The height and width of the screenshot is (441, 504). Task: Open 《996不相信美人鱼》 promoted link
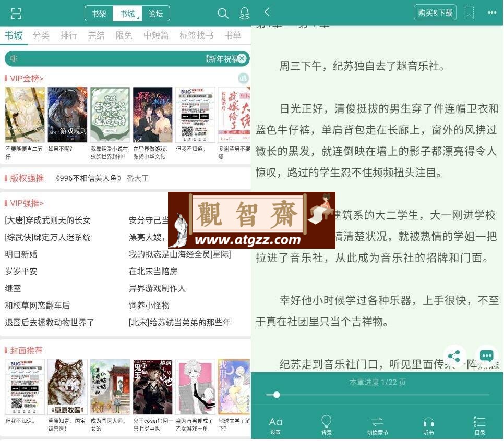pos(89,178)
